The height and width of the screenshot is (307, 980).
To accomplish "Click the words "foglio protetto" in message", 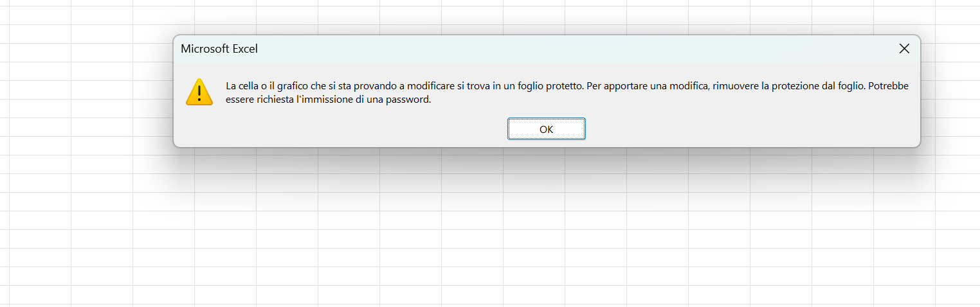I will pyautogui.click(x=552, y=85).
